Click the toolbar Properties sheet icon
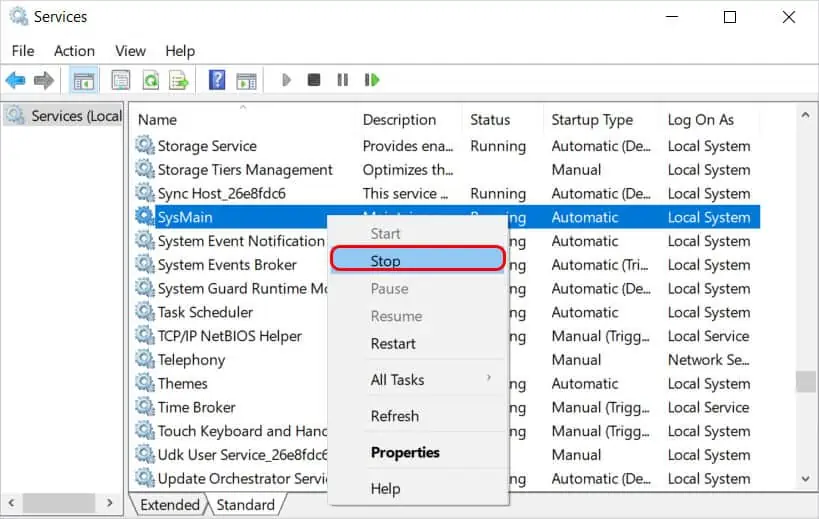Viewport: 819px width, 519px height. pyautogui.click(x=121, y=80)
